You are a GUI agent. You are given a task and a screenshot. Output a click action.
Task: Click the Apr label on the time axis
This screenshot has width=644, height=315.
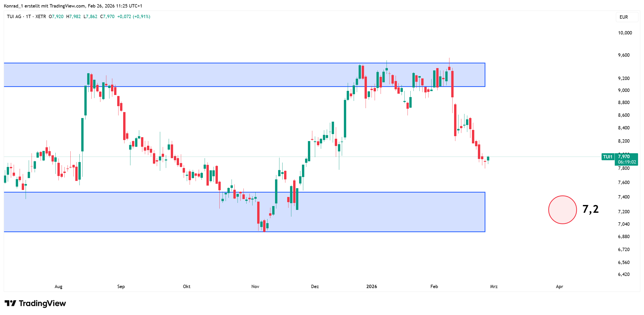[x=559, y=287]
